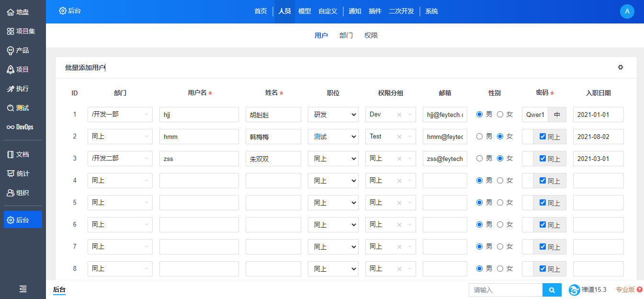The height and width of the screenshot is (299, 644).
Task: Uncheck password 同上 checkbox in row 2
Action: (x=542, y=136)
